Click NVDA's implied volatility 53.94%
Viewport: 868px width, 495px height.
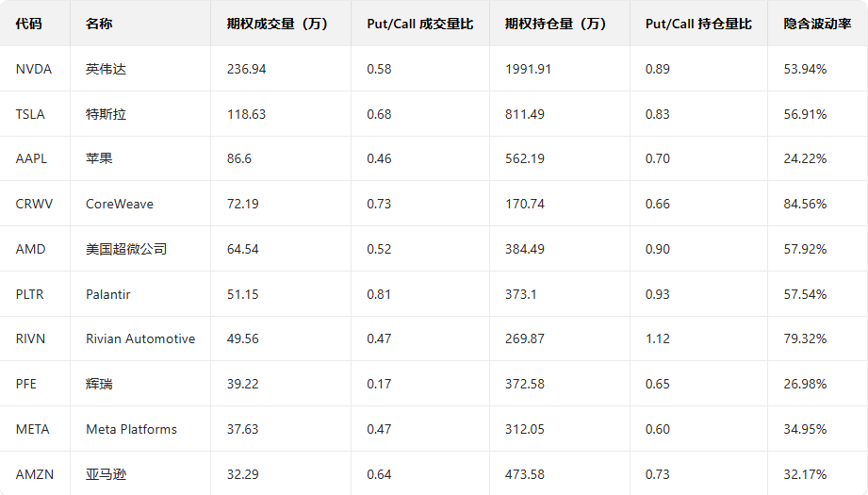click(x=805, y=69)
